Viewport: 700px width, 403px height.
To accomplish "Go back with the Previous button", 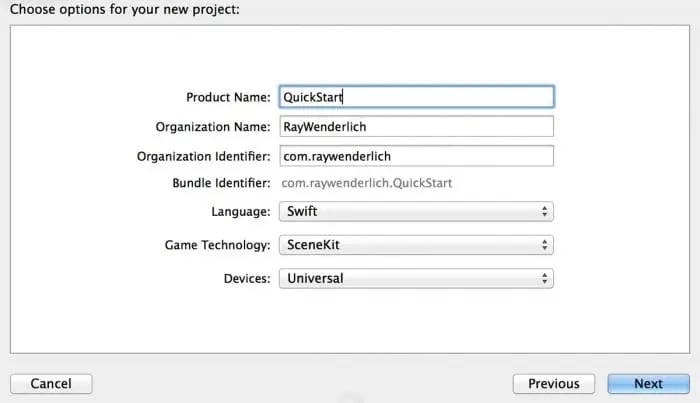I will [553, 384].
